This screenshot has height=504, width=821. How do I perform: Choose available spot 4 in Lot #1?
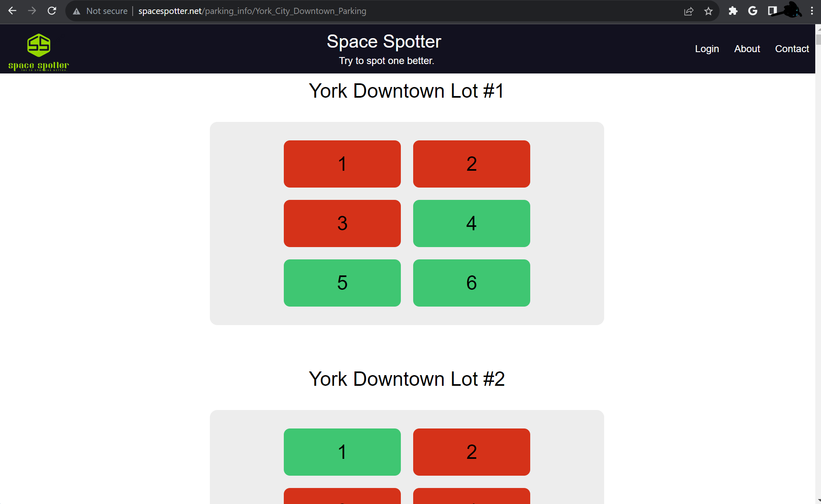click(x=471, y=223)
